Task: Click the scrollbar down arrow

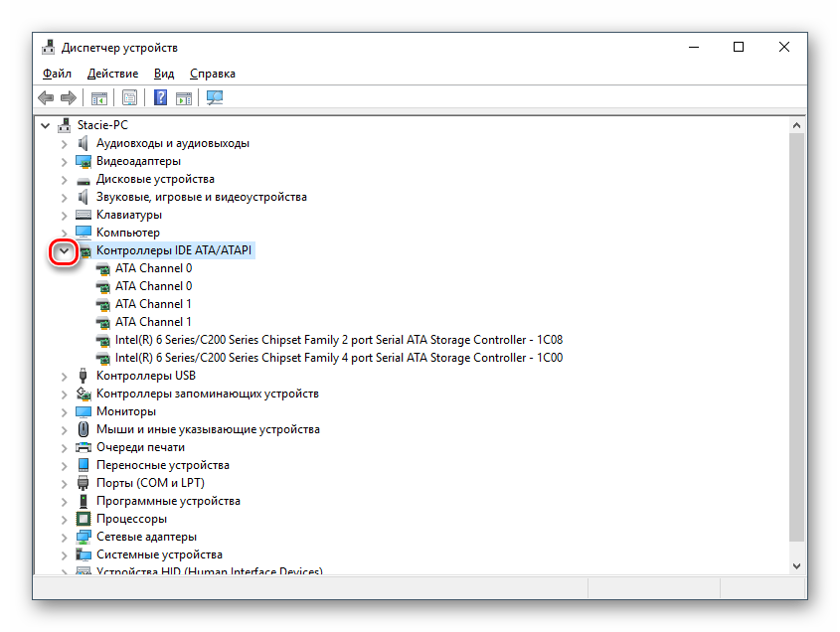Action: pos(796,566)
